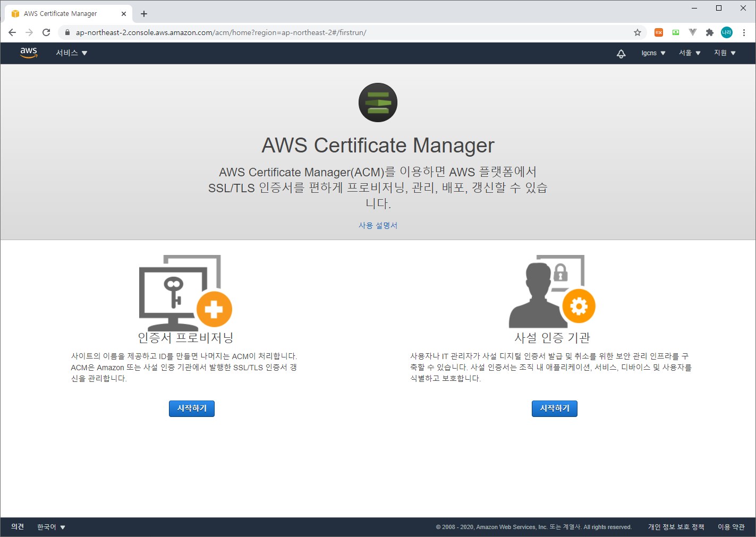Open the 이용 약관 link
Viewport: 756px width, 537px height.
[731, 527]
